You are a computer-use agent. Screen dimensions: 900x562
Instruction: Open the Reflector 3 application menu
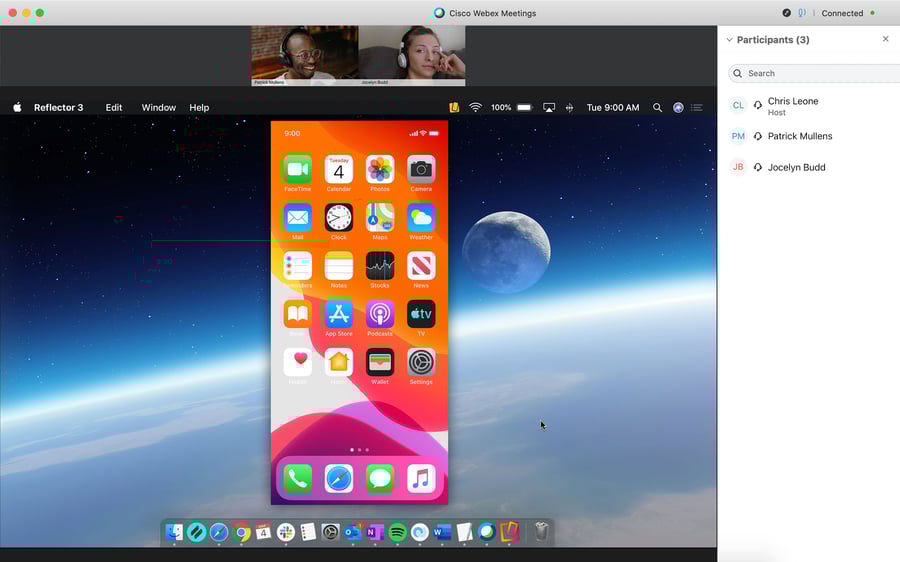pyautogui.click(x=58, y=107)
